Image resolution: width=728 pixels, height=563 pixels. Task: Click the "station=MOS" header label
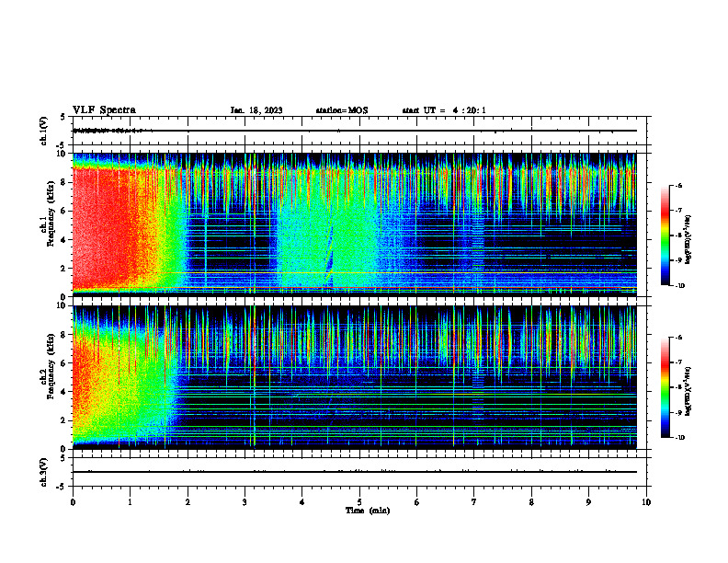pos(342,110)
